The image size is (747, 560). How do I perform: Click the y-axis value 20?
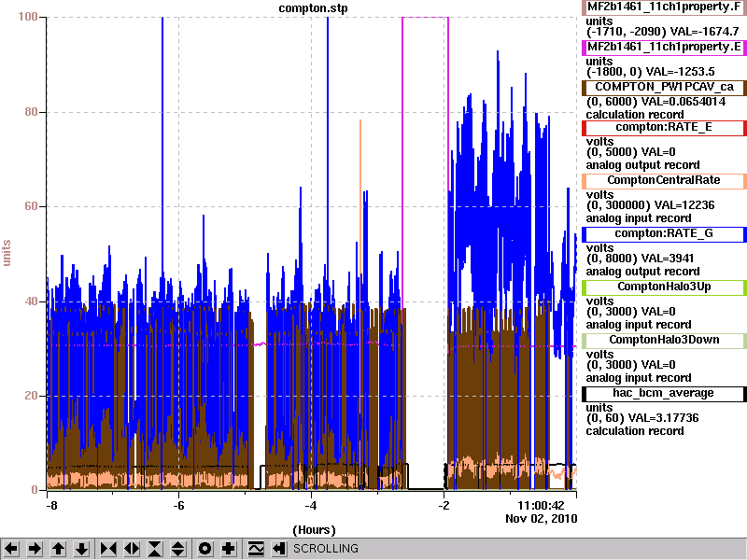tap(31, 395)
